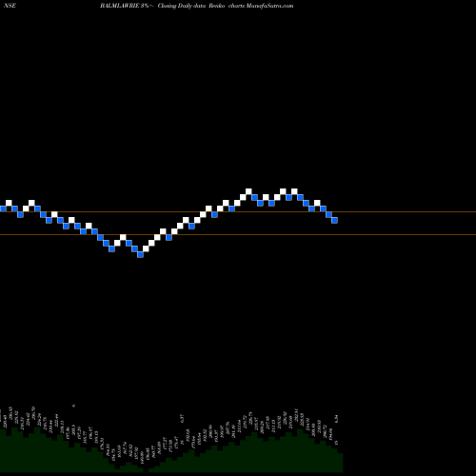Click the BALMLAWRIE Renko chart title text
This screenshot has height=476, width=476.
coord(197,6)
